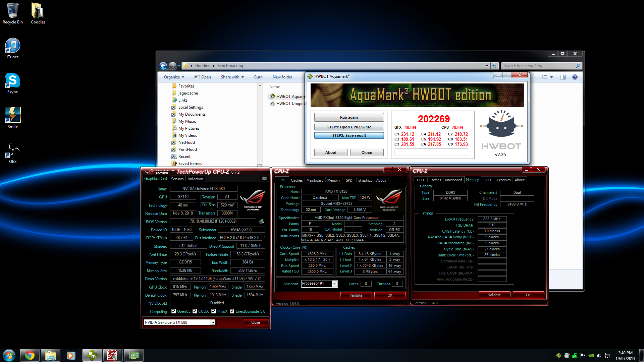
Task: Open recent pages dropdown beside forward arrow
Action: (x=179, y=66)
